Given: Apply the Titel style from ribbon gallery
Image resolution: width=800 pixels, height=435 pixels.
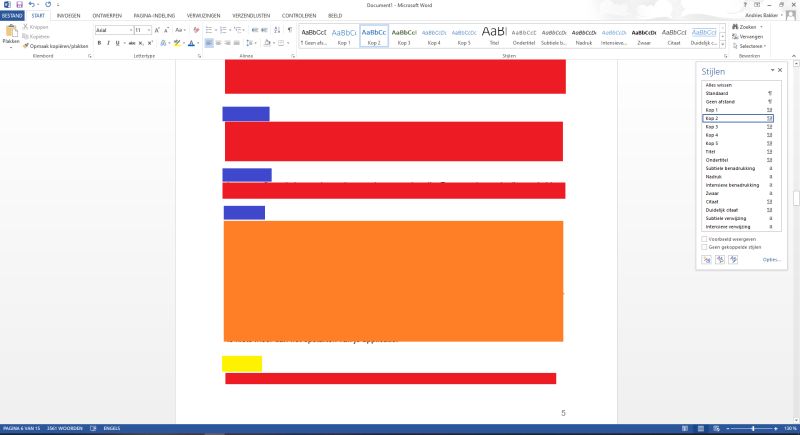Looking at the screenshot, I should click(494, 36).
